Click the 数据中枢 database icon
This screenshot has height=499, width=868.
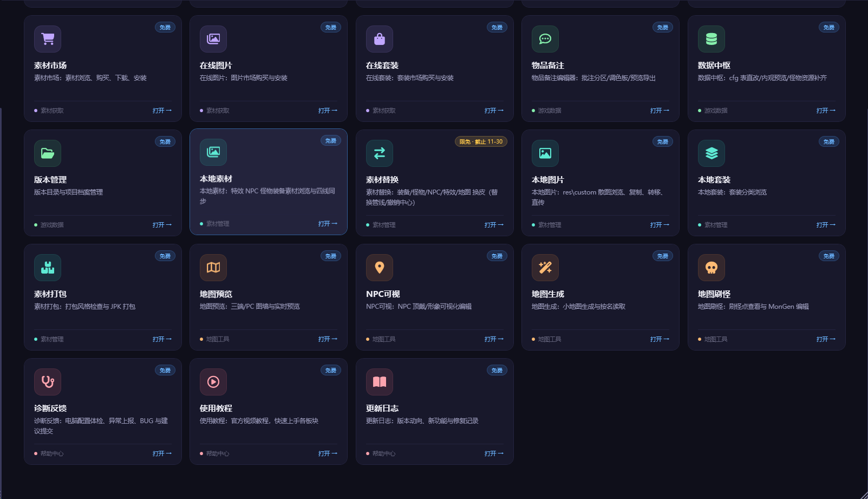712,39
